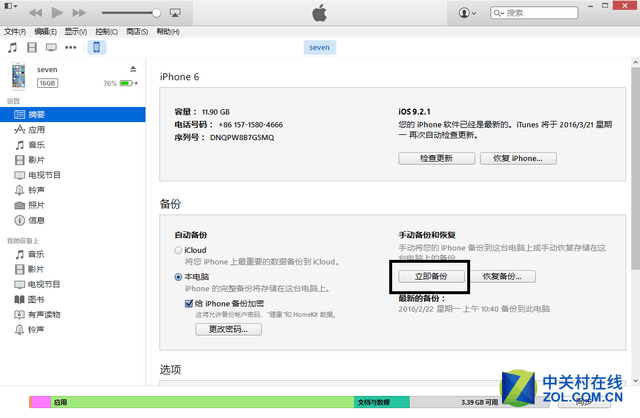Click the AirPlay icon
Viewport: 640px width, 418px height.
coord(175,13)
